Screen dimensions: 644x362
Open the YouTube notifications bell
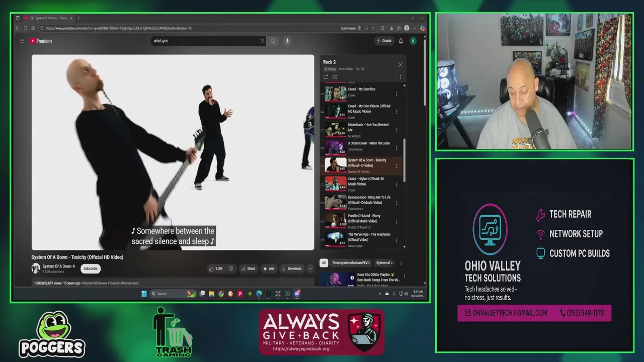pyautogui.click(x=401, y=41)
